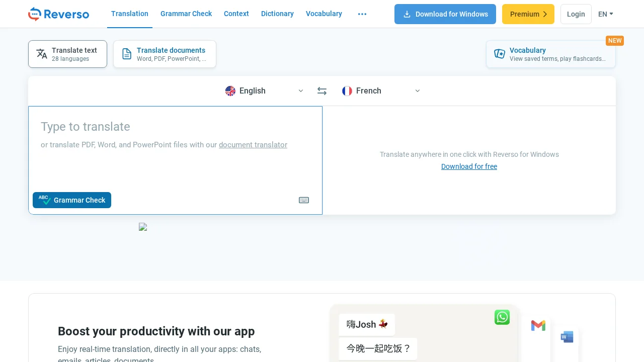Expand the EN interface language selector

click(x=606, y=14)
